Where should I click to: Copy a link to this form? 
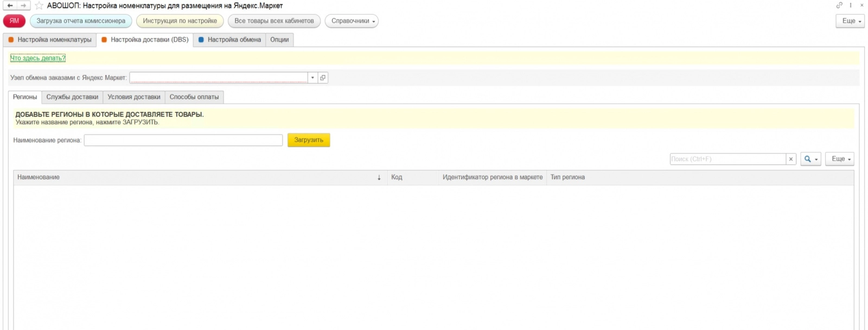tap(839, 5)
